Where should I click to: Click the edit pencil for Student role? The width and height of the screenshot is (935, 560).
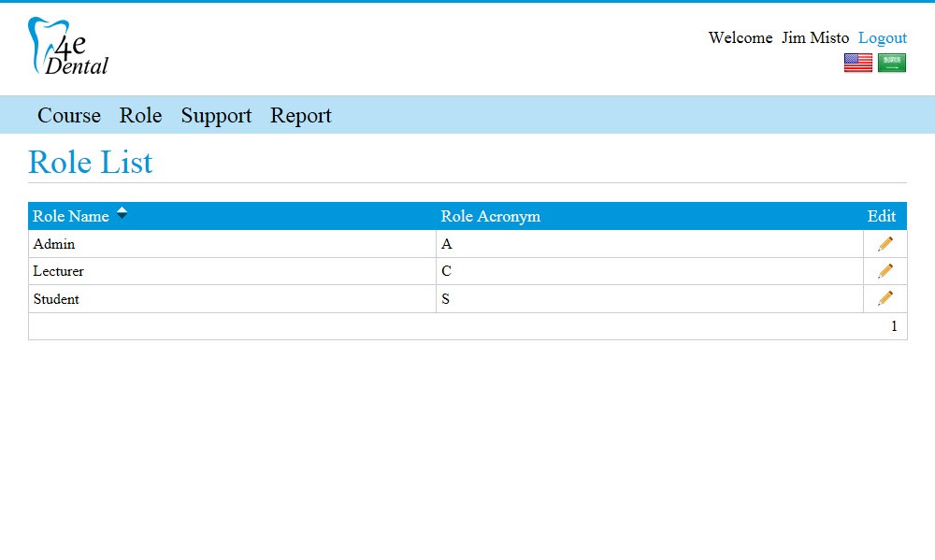pyautogui.click(x=885, y=298)
